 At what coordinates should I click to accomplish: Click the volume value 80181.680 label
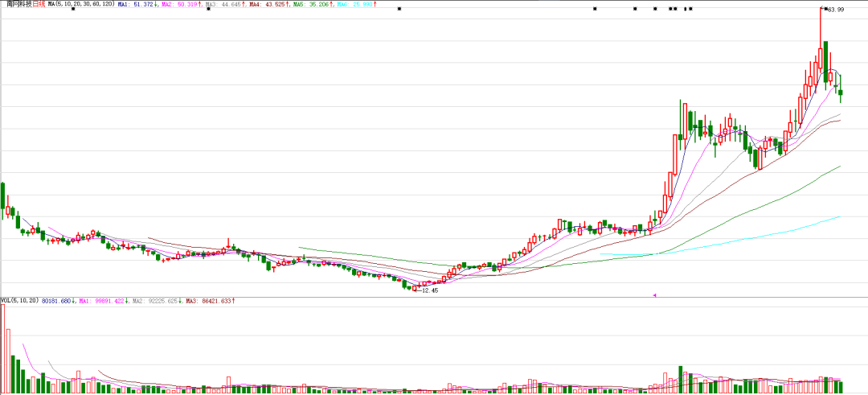pyautogui.click(x=59, y=301)
